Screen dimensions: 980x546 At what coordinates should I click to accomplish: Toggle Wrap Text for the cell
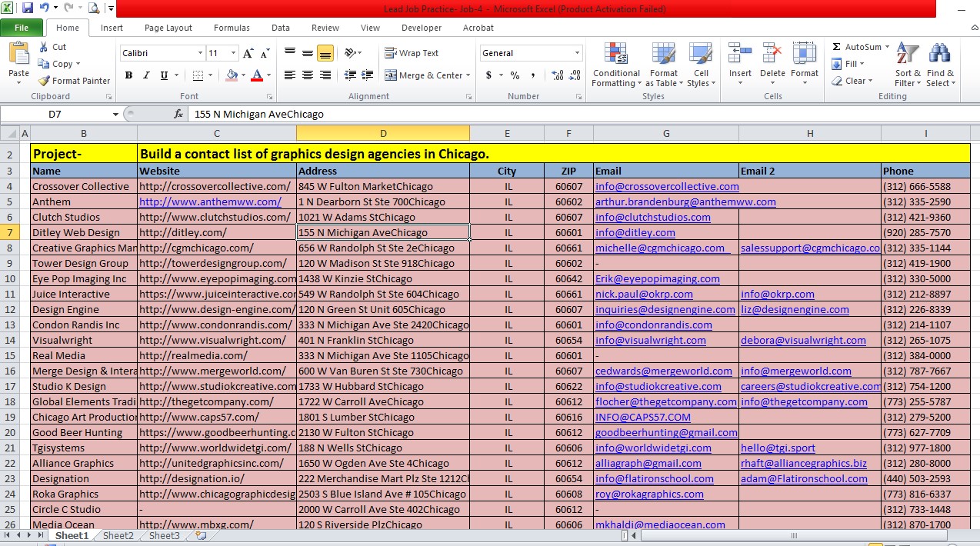tap(412, 53)
